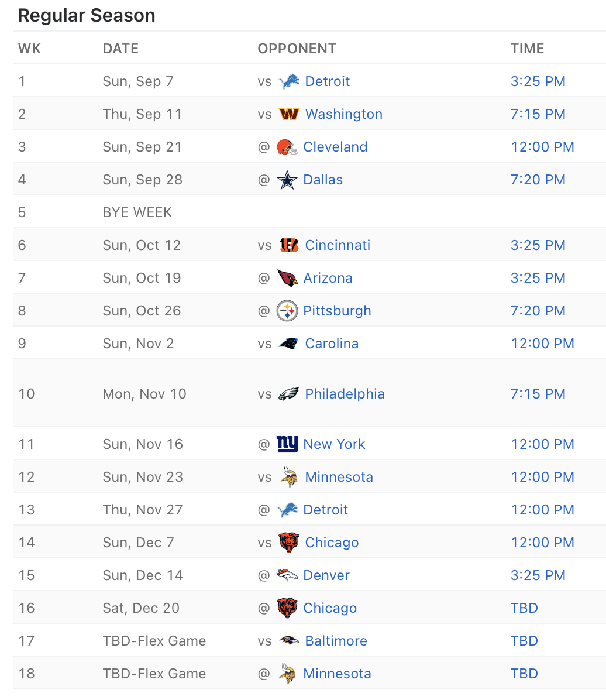Click the 7:20 PM Dallas game time
606x700 pixels.
(x=538, y=180)
